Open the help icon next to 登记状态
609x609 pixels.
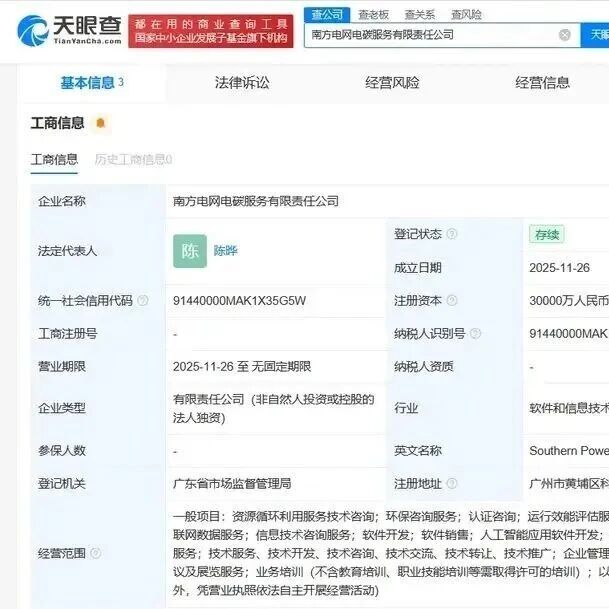click(x=452, y=234)
